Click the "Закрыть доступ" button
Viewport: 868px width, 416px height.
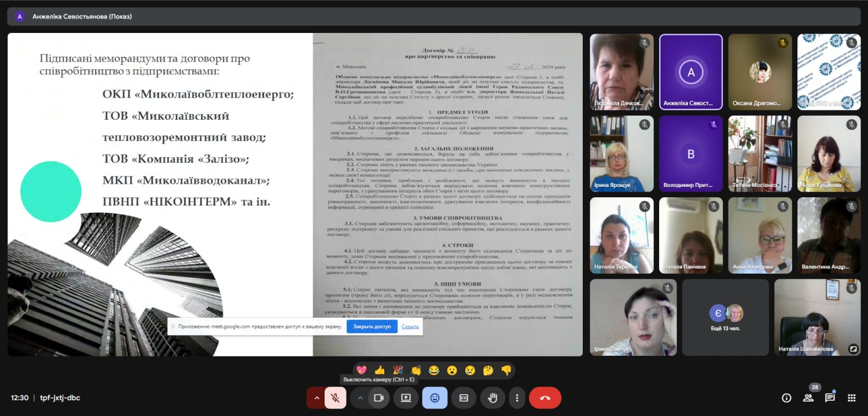point(372,326)
